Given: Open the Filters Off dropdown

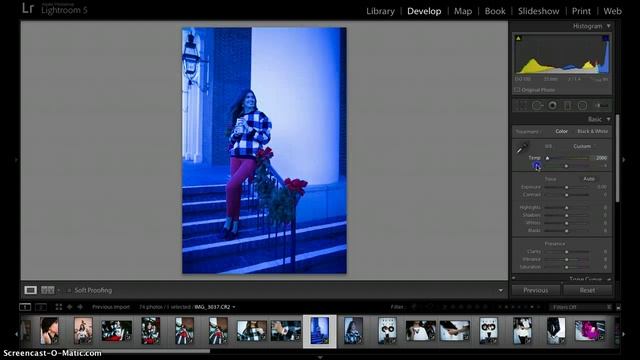Looking at the screenshot, I should (x=580, y=307).
